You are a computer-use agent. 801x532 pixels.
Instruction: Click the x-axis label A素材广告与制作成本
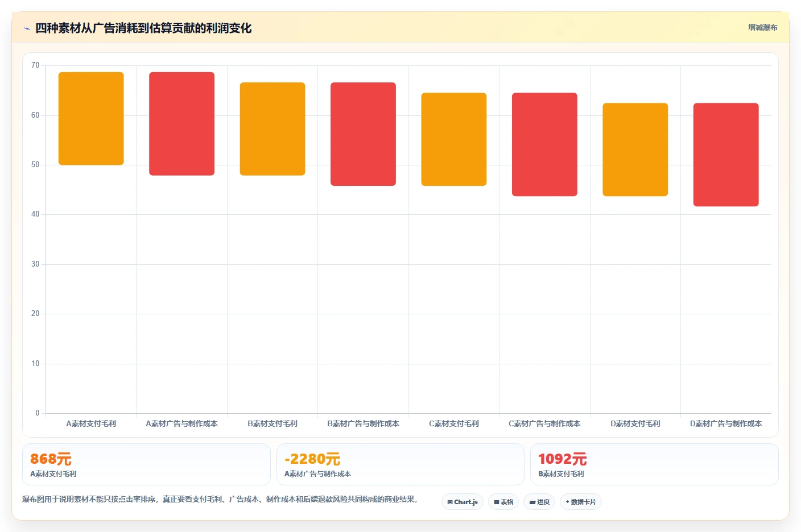click(181, 423)
